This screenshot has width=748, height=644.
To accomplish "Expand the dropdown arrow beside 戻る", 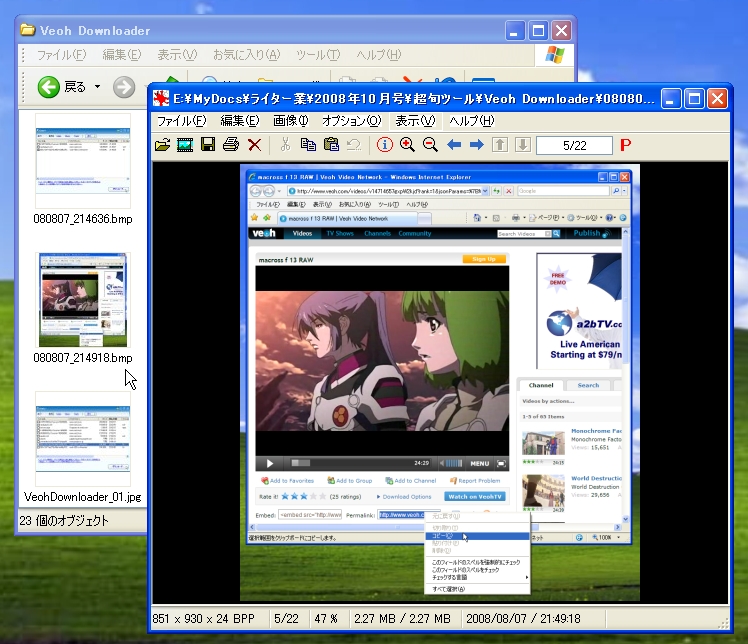I will pyautogui.click(x=97, y=87).
